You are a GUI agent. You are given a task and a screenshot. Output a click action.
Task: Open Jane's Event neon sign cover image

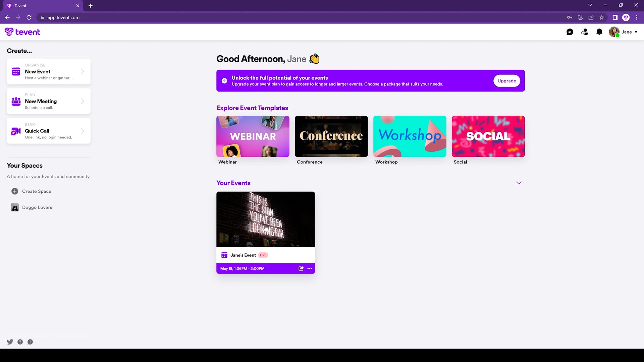pos(266,219)
